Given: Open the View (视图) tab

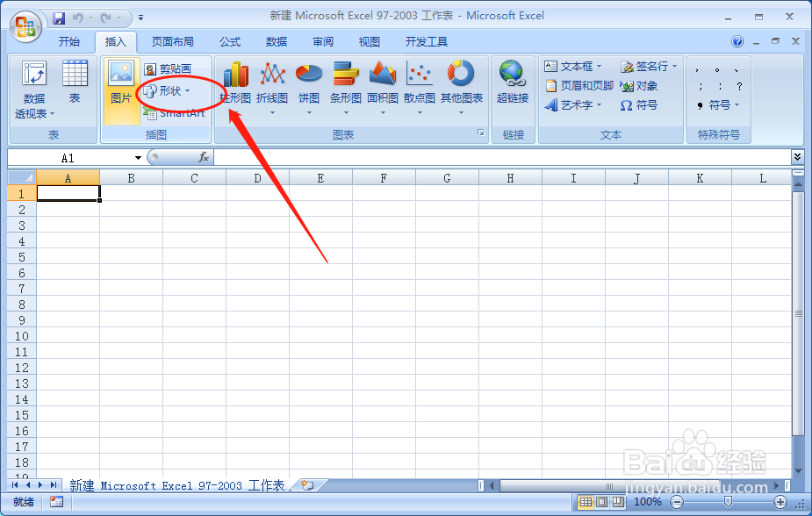Looking at the screenshot, I should pos(370,41).
